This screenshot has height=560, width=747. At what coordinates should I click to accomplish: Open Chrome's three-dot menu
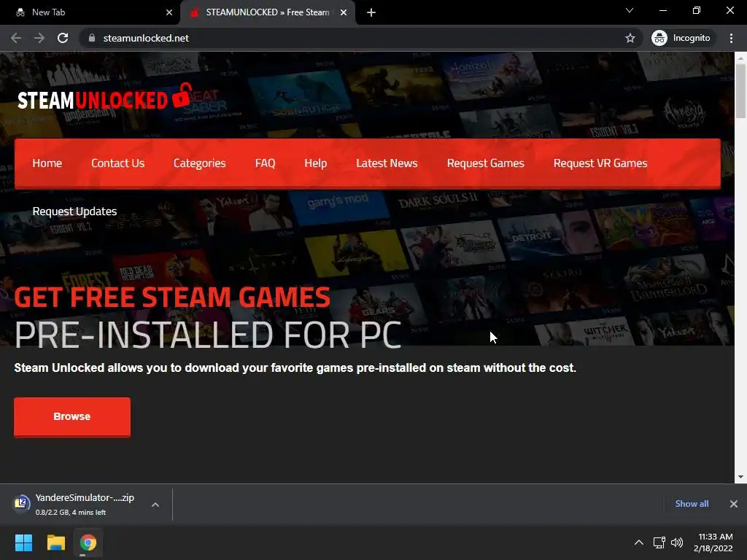(731, 38)
